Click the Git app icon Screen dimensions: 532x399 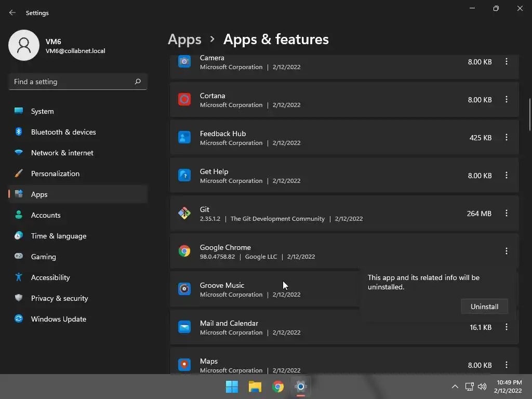(x=184, y=214)
